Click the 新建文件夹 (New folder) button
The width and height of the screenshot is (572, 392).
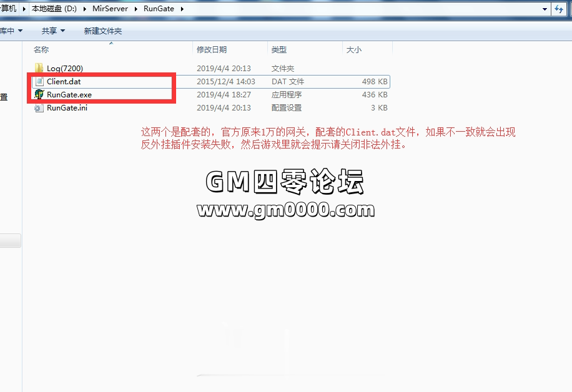tap(103, 31)
